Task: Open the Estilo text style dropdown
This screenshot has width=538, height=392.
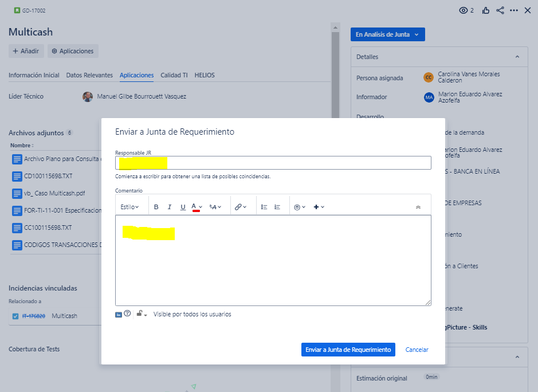Action: tap(129, 207)
